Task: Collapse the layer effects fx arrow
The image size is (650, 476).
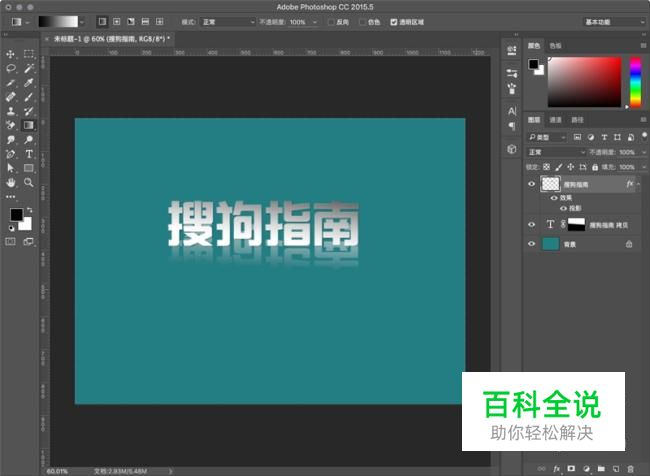Action: (638, 184)
